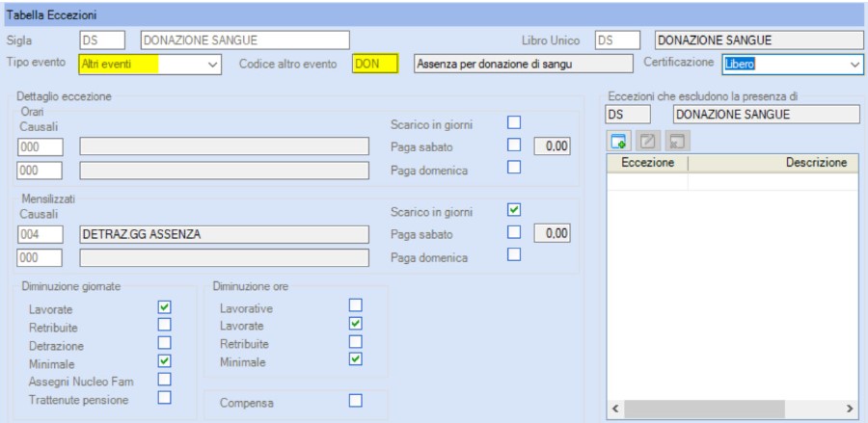Viewport: 868px width, 423px height.
Task: Click the exclusions panel DS code field
Action: click(x=627, y=115)
